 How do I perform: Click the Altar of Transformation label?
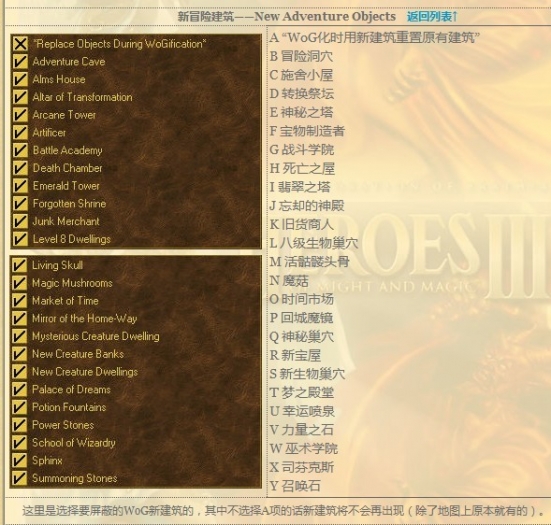coord(83,97)
